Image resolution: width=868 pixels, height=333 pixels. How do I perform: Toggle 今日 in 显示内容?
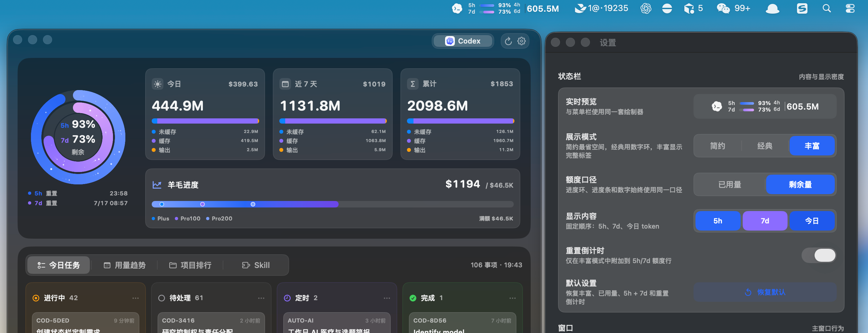812,221
